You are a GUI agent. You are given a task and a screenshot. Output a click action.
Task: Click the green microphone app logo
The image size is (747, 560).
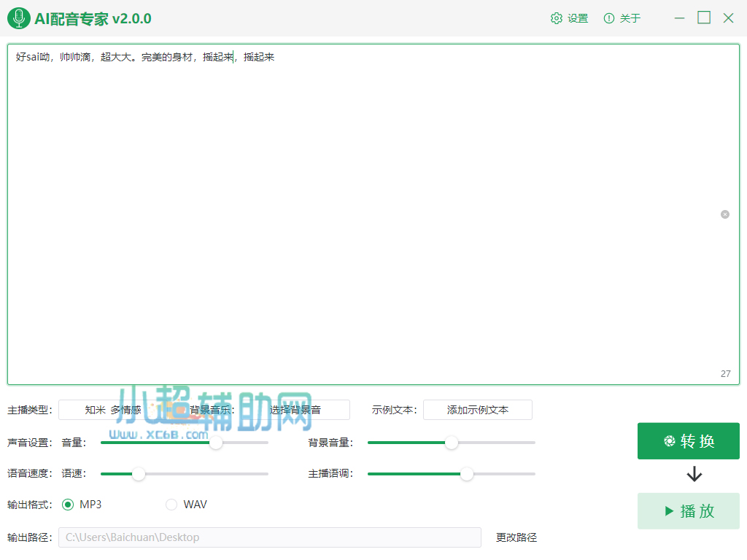click(19, 18)
